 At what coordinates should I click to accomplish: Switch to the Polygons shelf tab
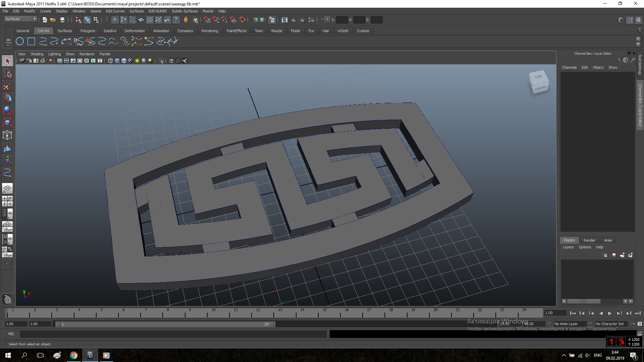(x=88, y=31)
